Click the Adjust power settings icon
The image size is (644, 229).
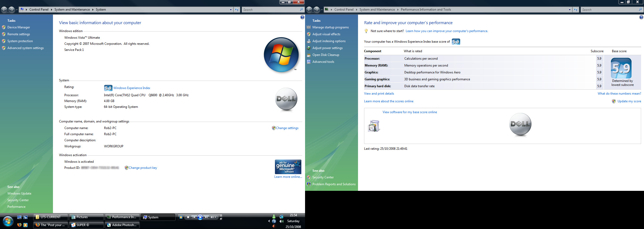pos(308,48)
